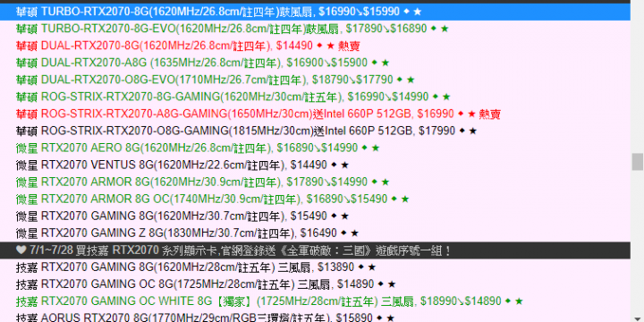This screenshot has width=644, height=322.
Task: Select 華碩 TURBO-RTX2070-8G $15990 option
Action: click(x=315, y=12)
